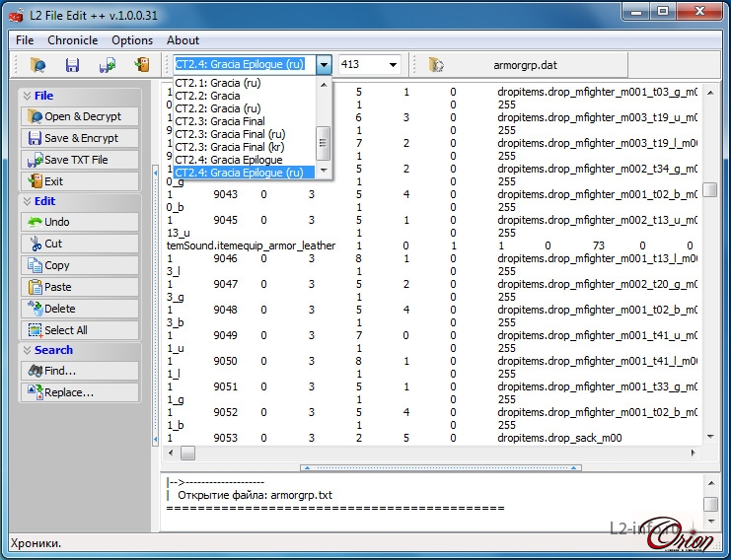This screenshot has height=560, width=731.
Task: Click the Cut button
Action: click(x=80, y=244)
